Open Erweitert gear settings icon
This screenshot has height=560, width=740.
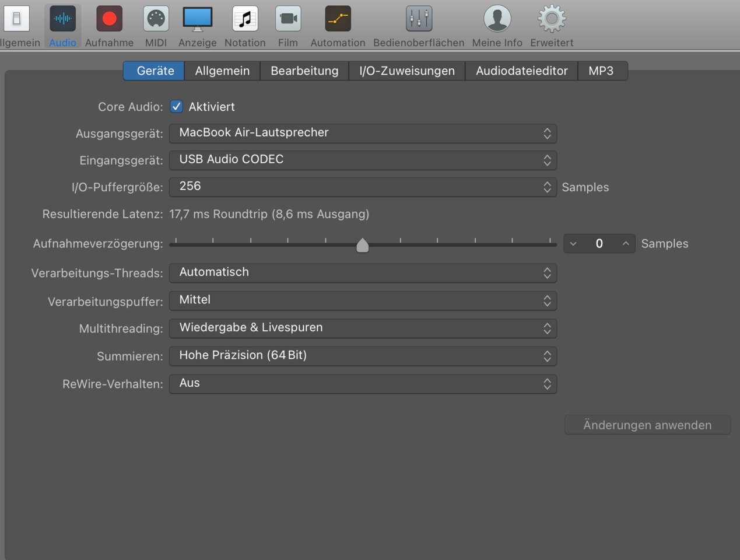[x=552, y=19]
